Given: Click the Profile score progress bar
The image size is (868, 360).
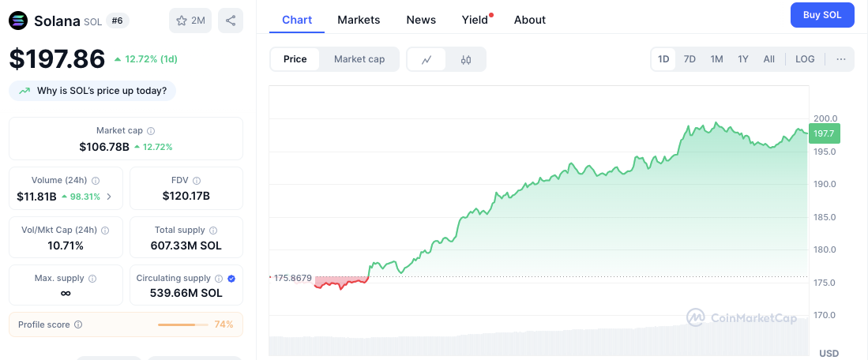Looking at the screenshot, I should pyautogui.click(x=183, y=324).
